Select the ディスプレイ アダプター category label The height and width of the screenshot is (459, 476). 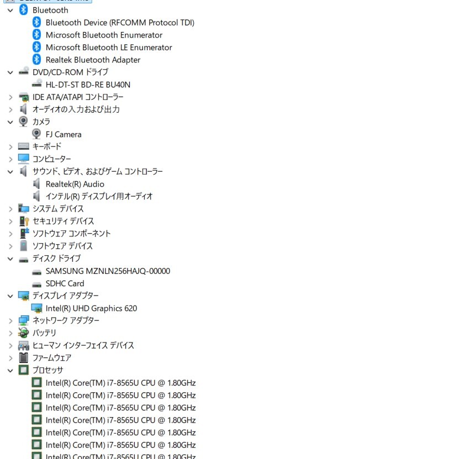66,296
